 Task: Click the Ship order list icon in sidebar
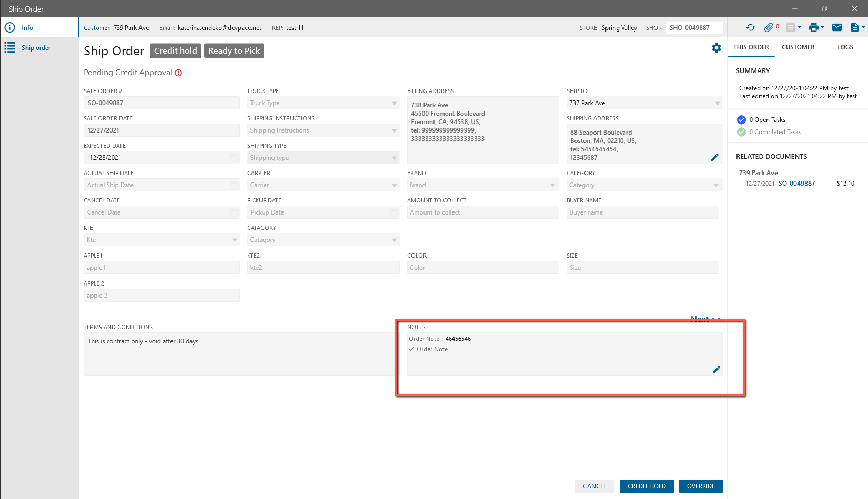pyautogui.click(x=10, y=47)
